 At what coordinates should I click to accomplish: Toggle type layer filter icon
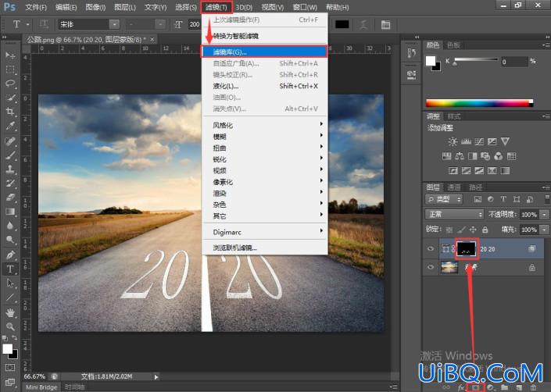(503, 199)
